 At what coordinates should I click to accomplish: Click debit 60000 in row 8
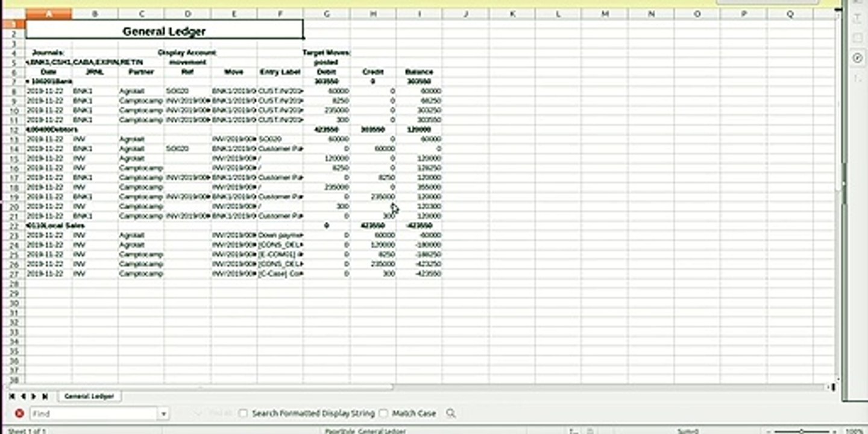coord(327,91)
